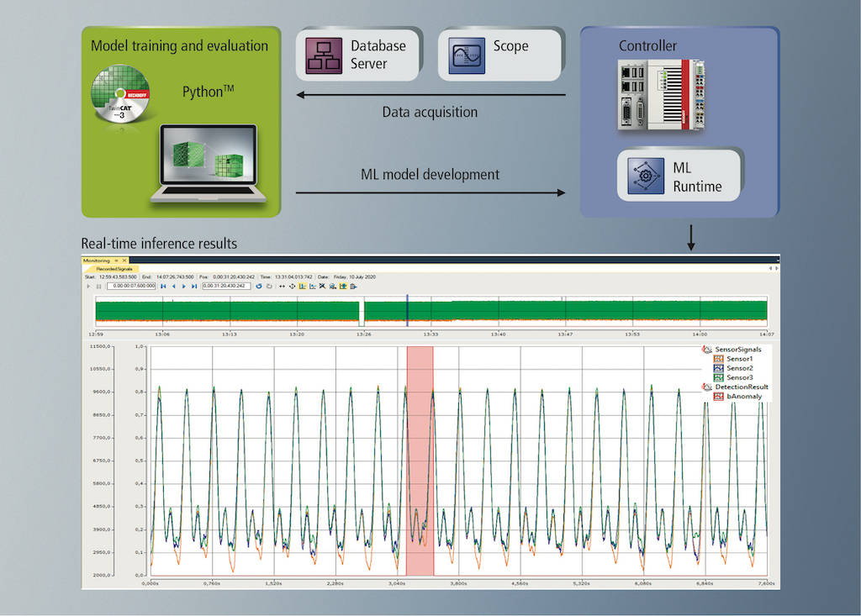
Task: Click the Sensor3 green legend icon
Action: [718, 377]
